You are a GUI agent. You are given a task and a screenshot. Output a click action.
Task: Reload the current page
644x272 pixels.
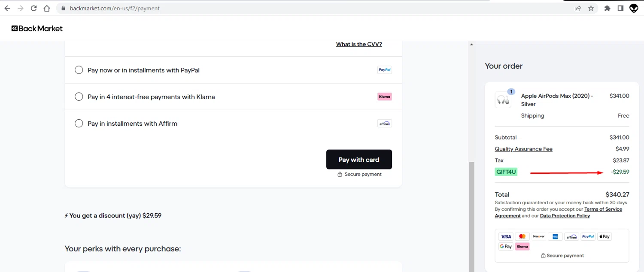click(x=33, y=8)
